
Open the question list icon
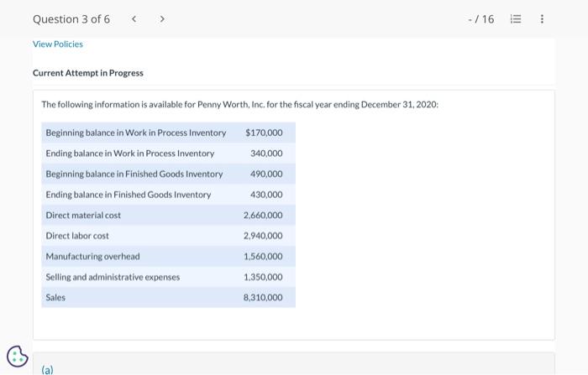[x=516, y=18]
